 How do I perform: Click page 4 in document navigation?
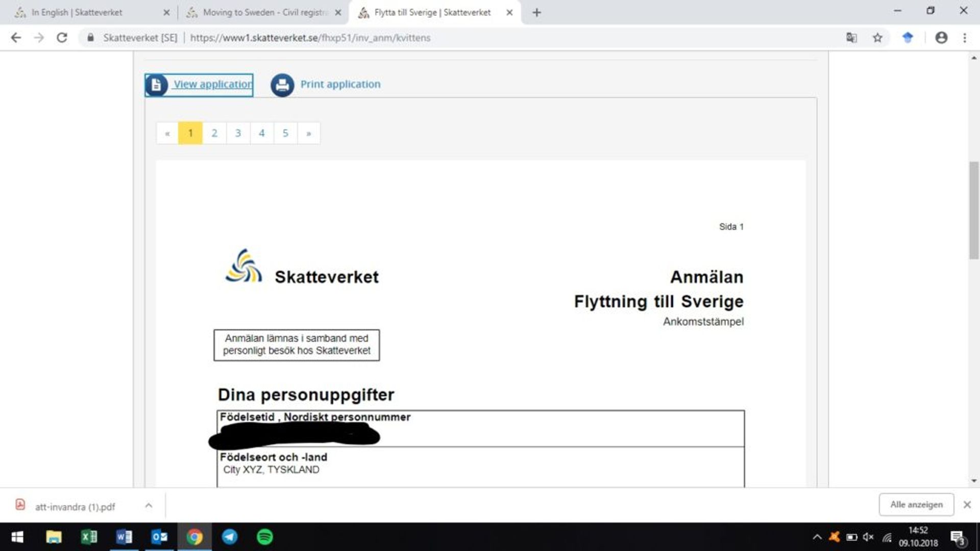click(261, 133)
